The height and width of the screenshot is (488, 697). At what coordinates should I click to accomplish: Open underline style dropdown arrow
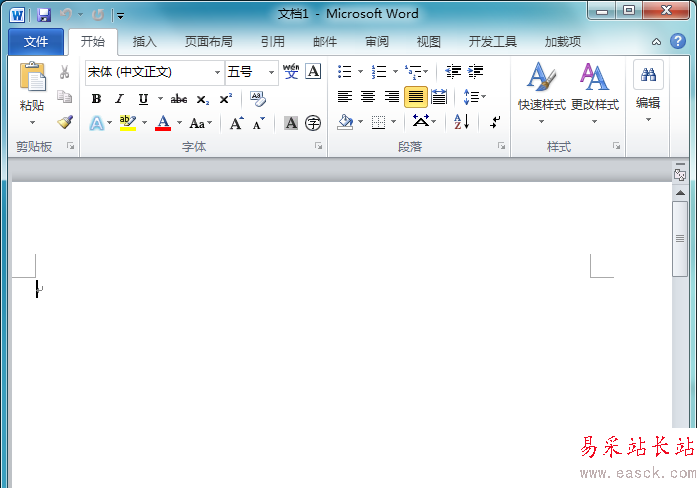pyautogui.click(x=160, y=99)
